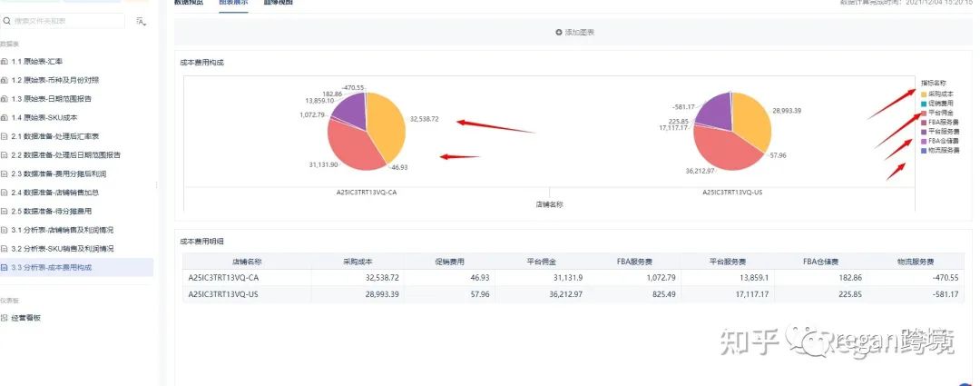Click red slice of the CA pie chart
This screenshot has width=980, height=386.
click(353, 147)
